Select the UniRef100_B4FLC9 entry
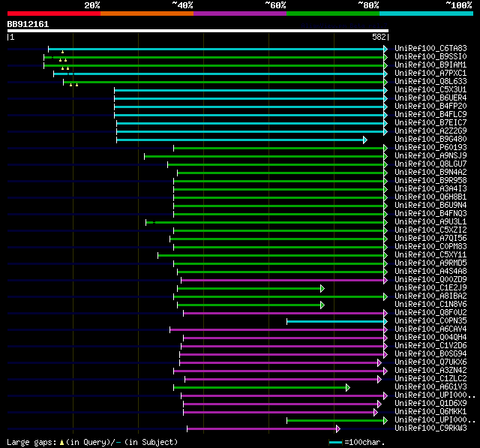 [x=430, y=115]
